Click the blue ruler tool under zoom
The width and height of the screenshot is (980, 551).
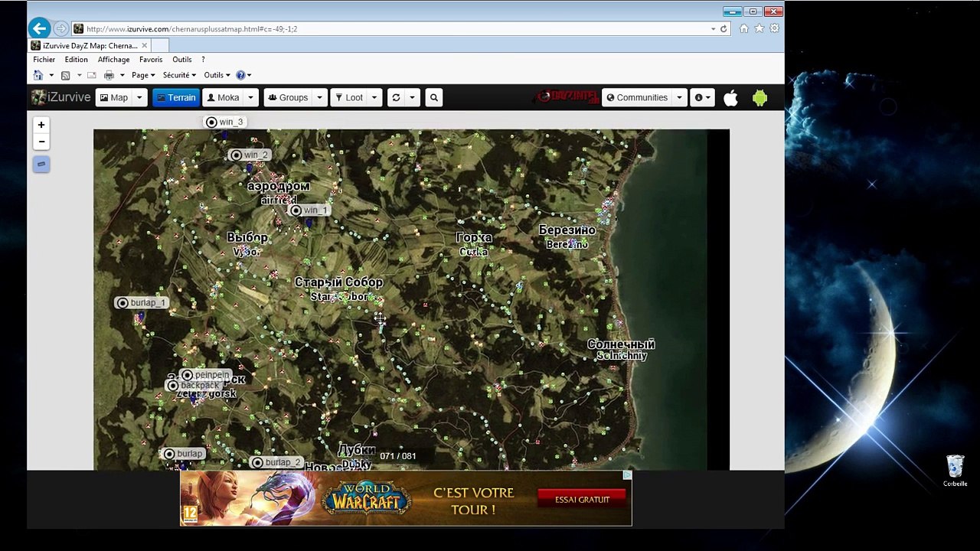point(41,164)
